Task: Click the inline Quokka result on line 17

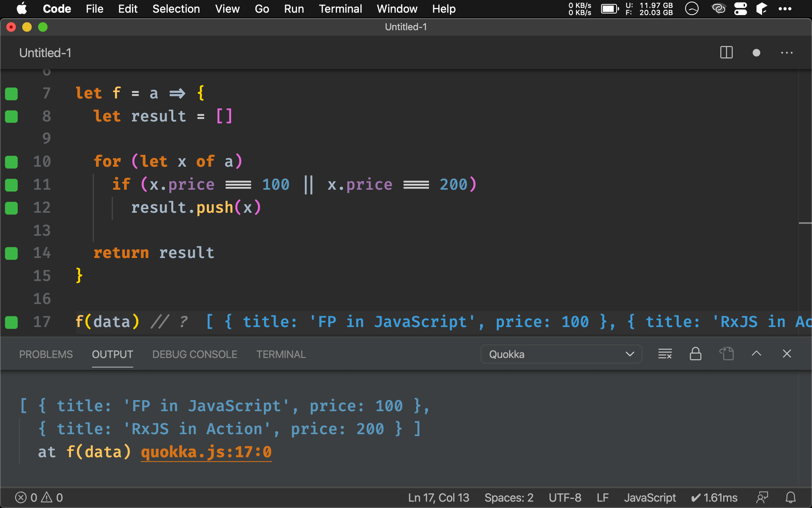Action: tap(508, 322)
